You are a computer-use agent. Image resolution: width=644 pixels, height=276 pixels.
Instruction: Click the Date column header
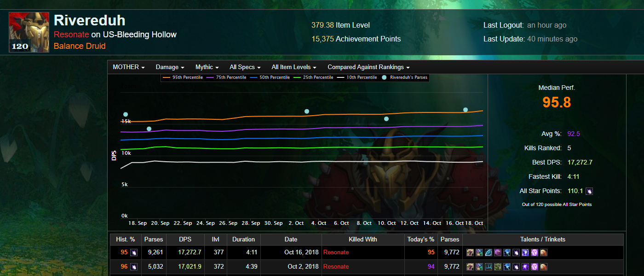click(291, 240)
